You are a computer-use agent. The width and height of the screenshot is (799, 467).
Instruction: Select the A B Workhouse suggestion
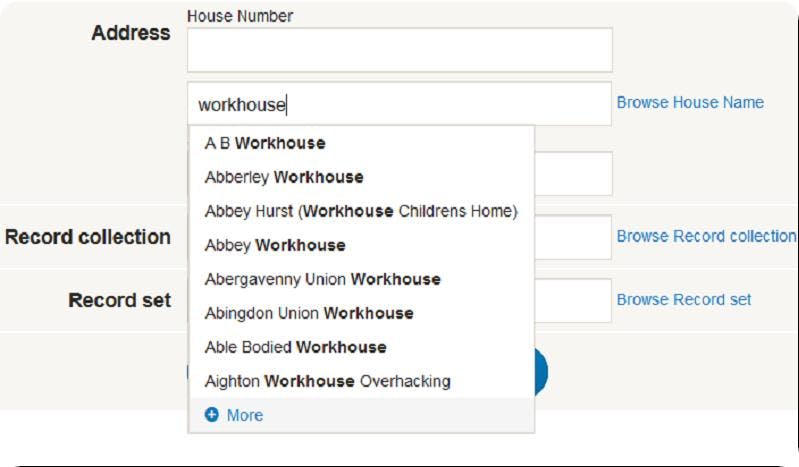pos(265,143)
